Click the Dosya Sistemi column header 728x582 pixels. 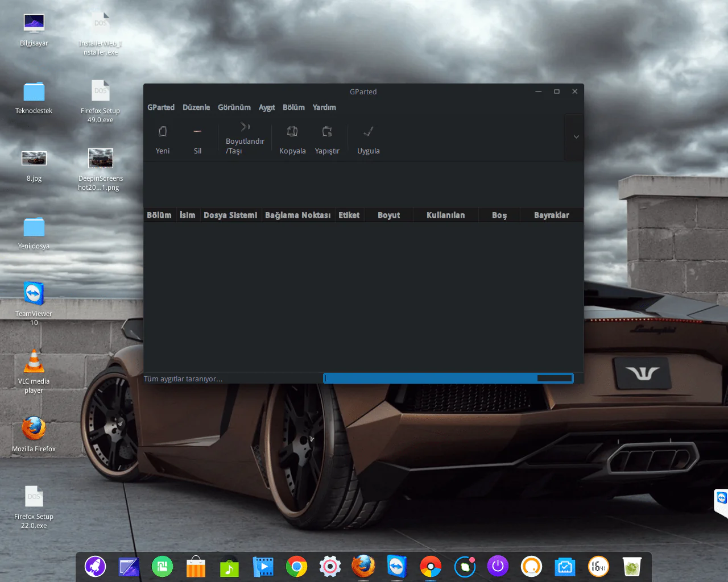tap(230, 215)
